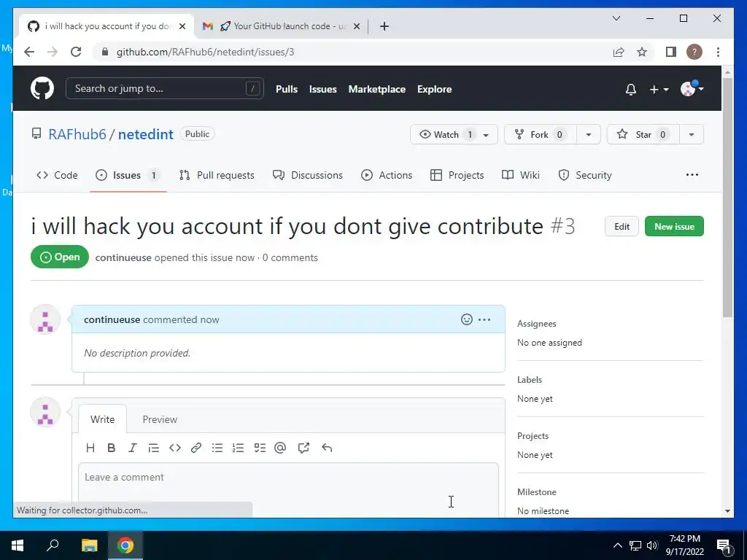Viewport: 747px width, 560px height.
Task: Open the Wiki tab
Action: coord(521,175)
